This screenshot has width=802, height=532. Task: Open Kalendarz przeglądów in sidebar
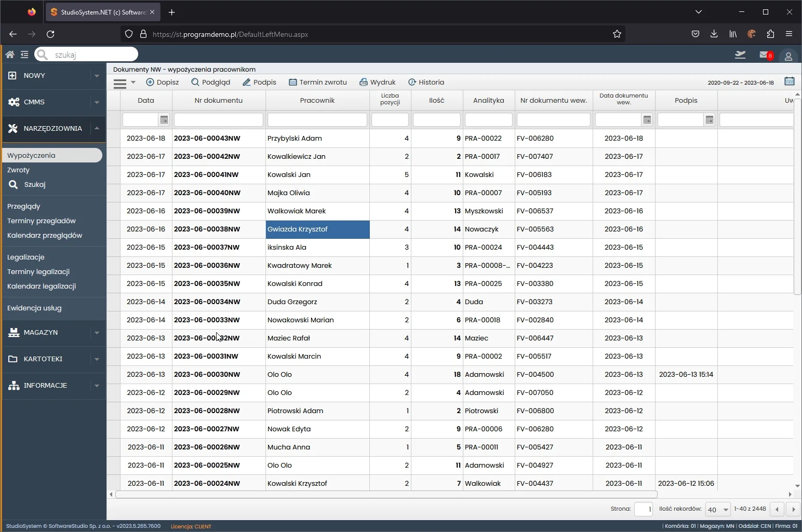45,235
